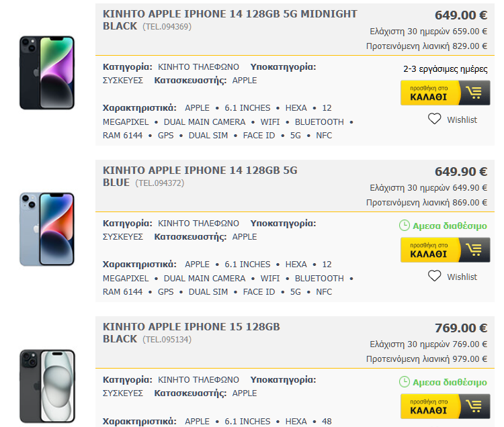This screenshot has width=504, height=427.
Task: Open the iPhone 14 Midnight Black product title
Action: pos(230,14)
